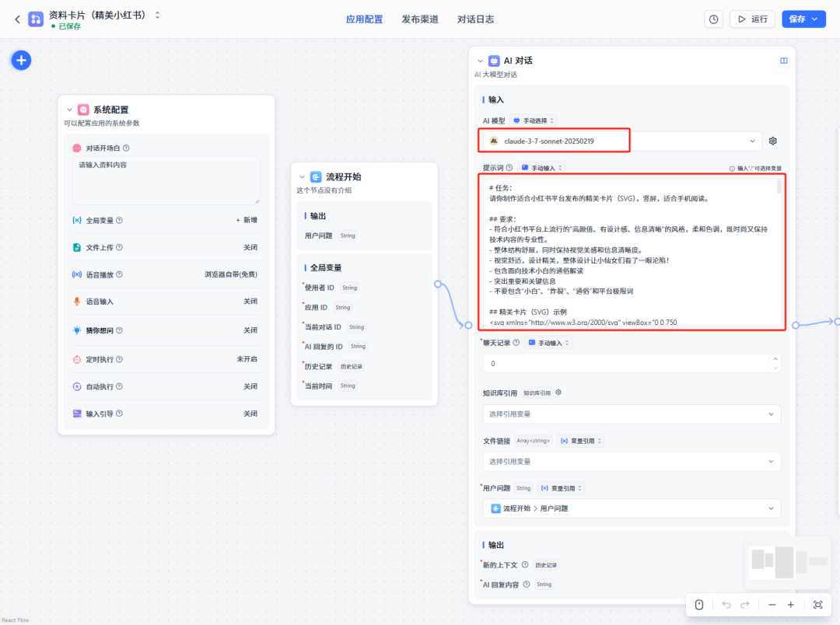Click the 猜你想问 lightbulb icon
This screenshot has width=840, height=625.
pos(76,330)
